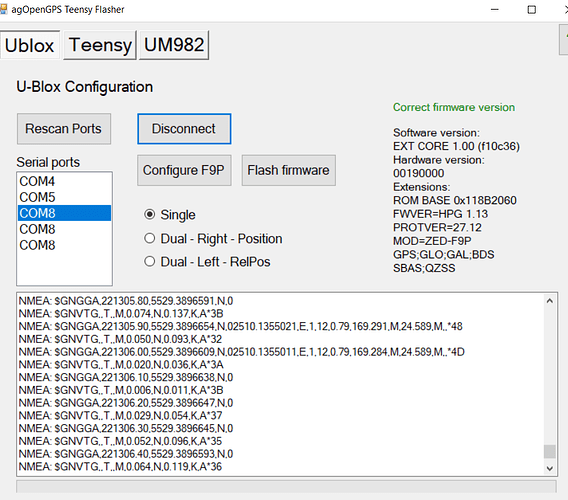The height and width of the screenshot is (500, 568).
Task: Click the 'EXT CORE 1.00 (f10c36)' text
Action: (456, 146)
